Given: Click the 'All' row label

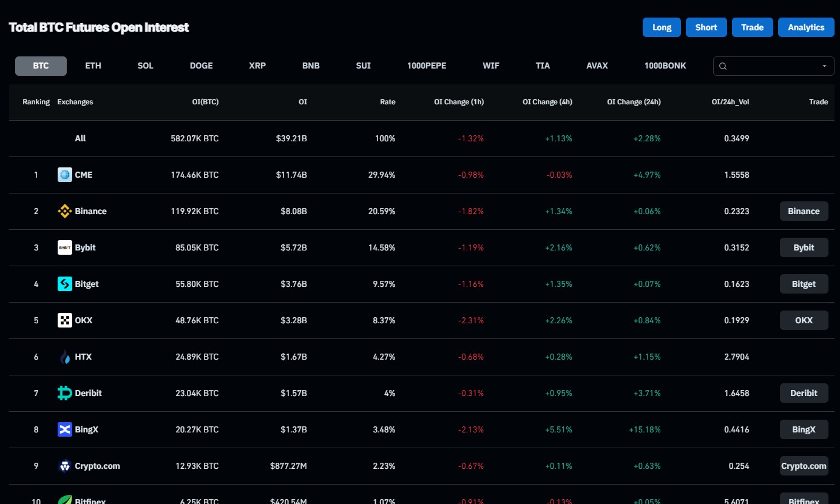Looking at the screenshot, I should pos(80,138).
